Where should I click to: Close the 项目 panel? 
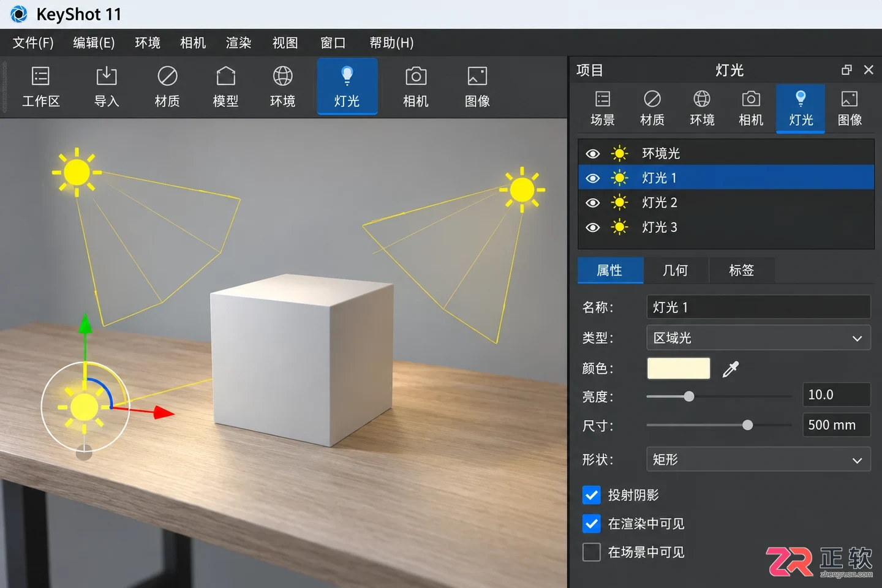coord(869,70)
